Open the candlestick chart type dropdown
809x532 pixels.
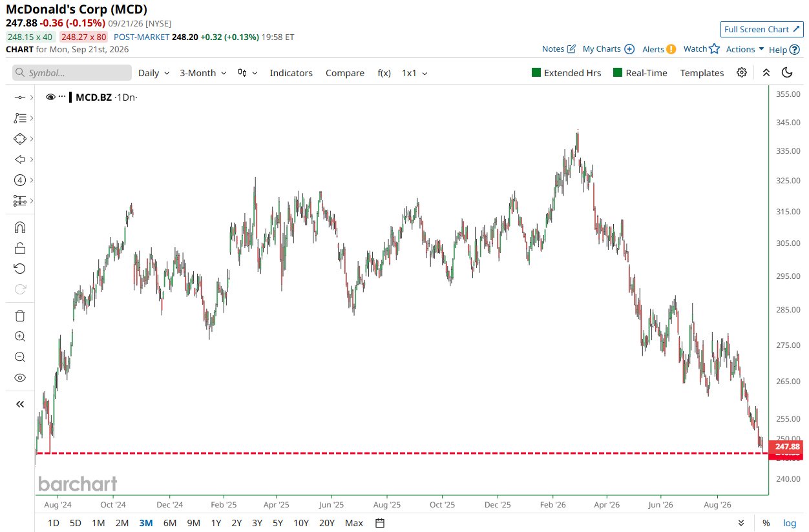[247, 73]
